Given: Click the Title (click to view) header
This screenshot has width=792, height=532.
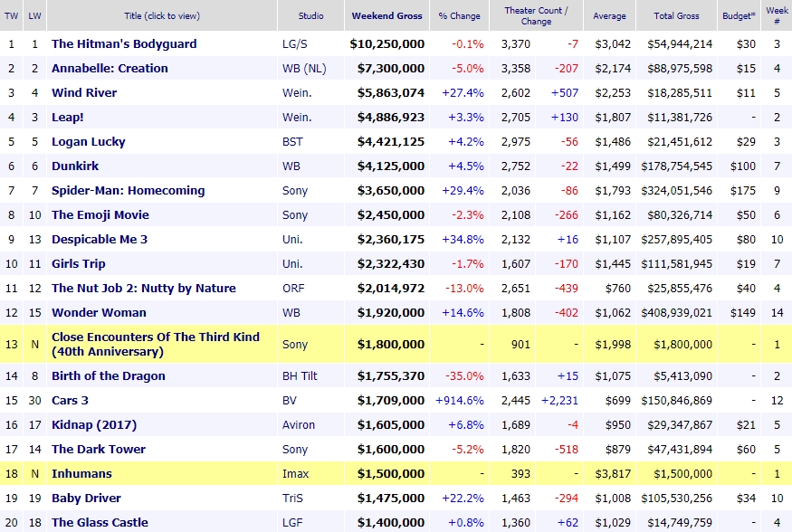Looking at the screenshot, I should (162, 15).
